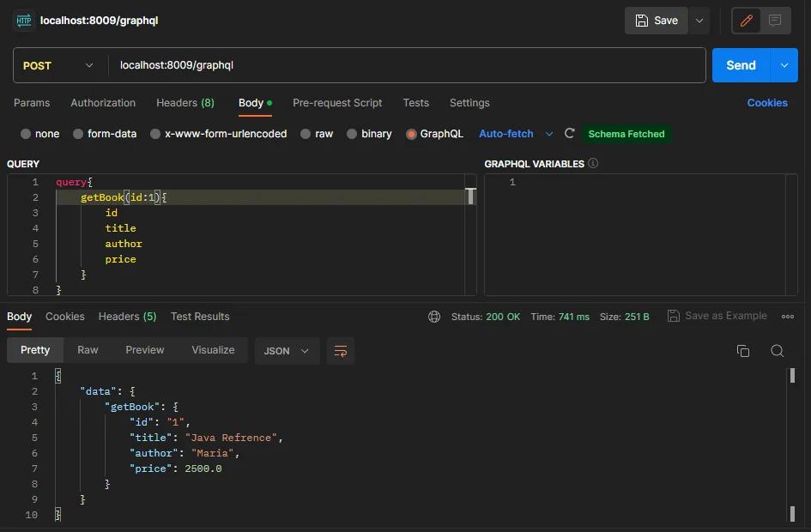Refresh the GraphQL schema icon
The height and width of the screenshot is (532, 811).
570,133
